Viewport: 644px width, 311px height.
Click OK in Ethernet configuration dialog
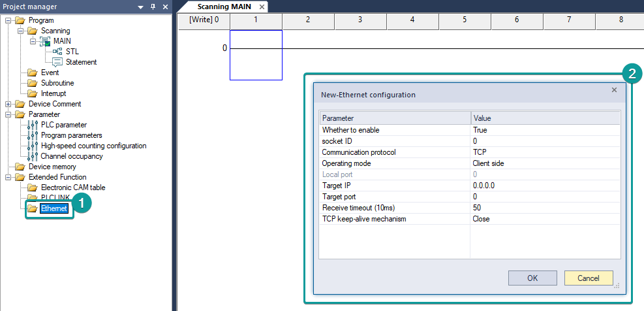point(532,278)
